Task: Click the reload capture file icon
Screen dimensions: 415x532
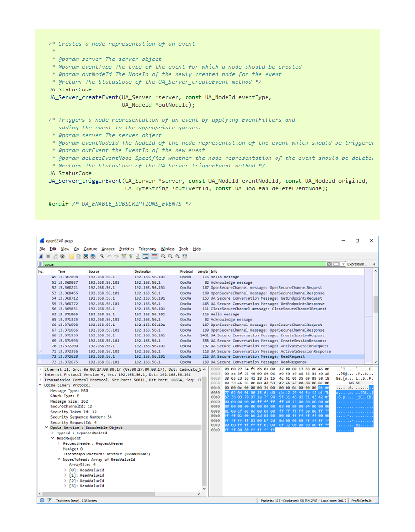Action: (93, 256)
